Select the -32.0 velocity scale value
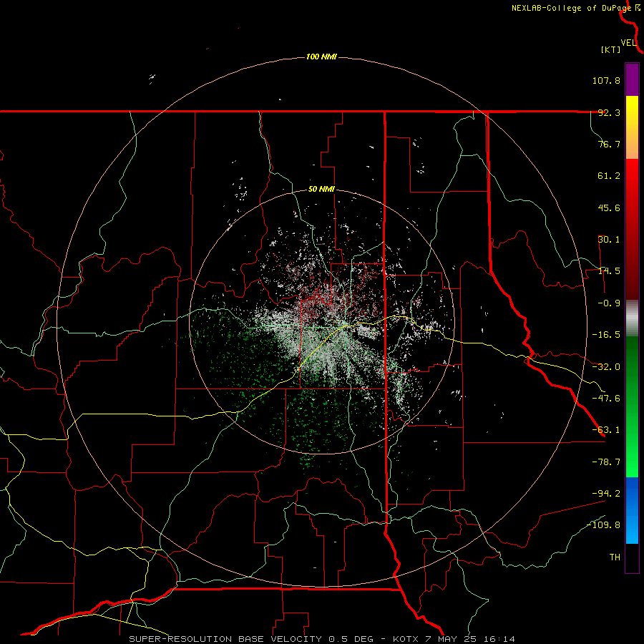This screenshot has width=644, height=644. (x=606, y=367)
